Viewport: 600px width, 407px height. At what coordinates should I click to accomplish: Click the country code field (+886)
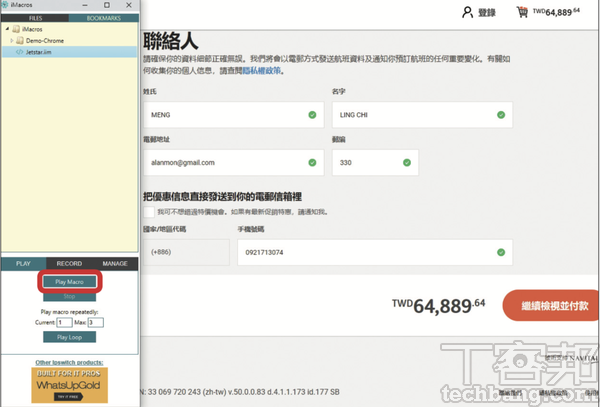(186, 252)
